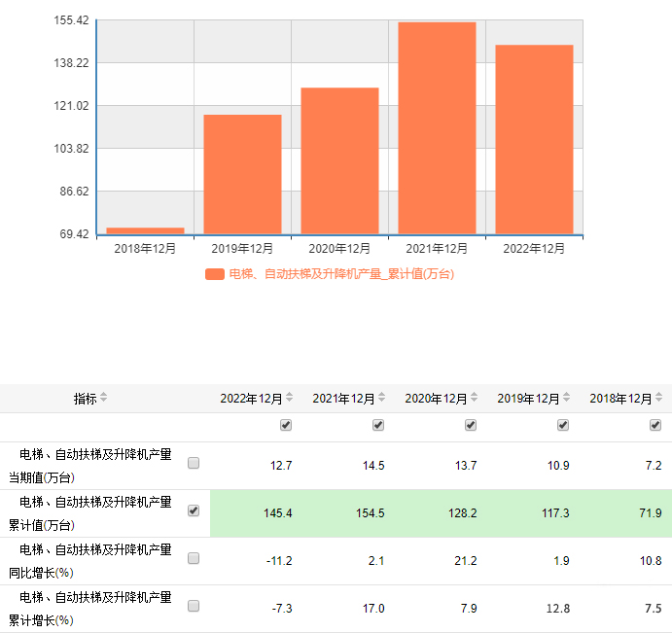Select the 2018年12月 chart bar
Screen dimensions: 672x633
145,230
